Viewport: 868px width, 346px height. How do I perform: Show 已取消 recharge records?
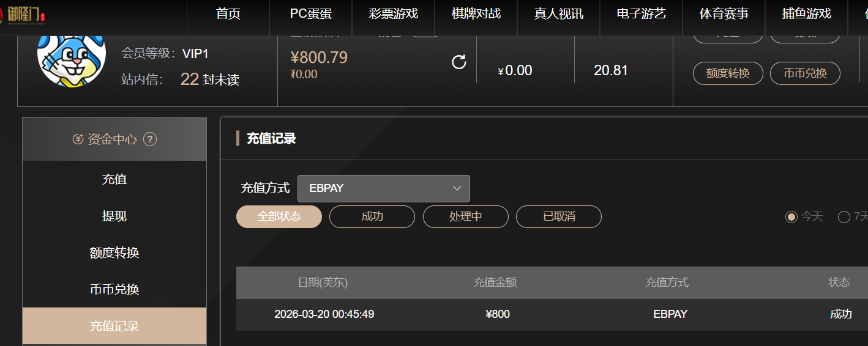(559, 216)
